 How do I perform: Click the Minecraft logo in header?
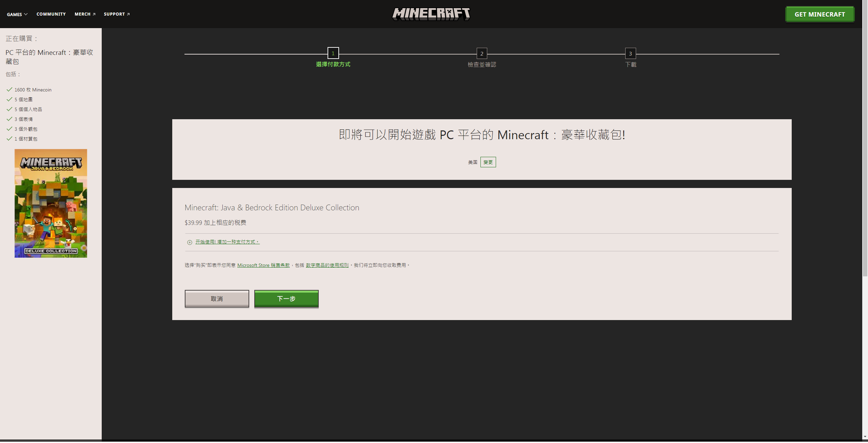(431, 14)
